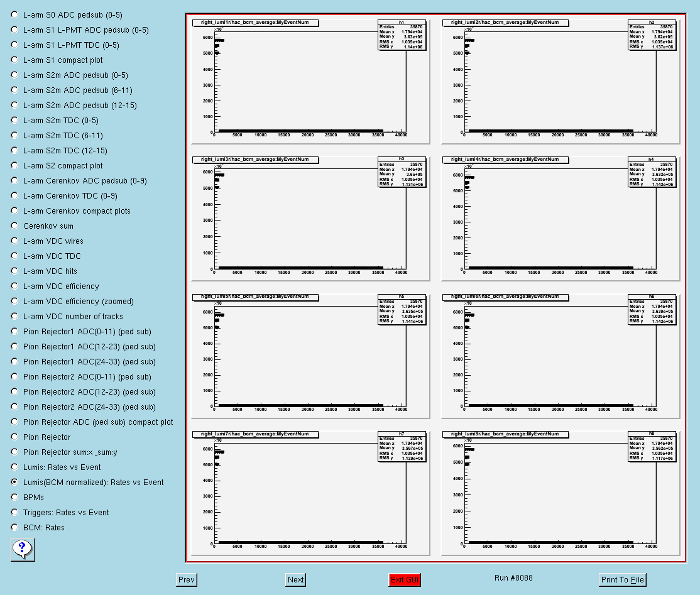
Task: Select Lumis(BCM normalized): Rates vs Event
Action: (14, 482)
